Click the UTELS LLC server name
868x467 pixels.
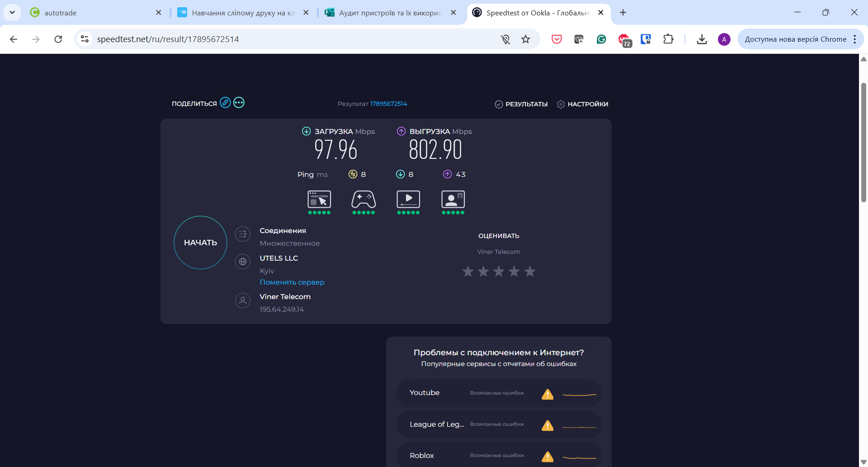point(278,258)
